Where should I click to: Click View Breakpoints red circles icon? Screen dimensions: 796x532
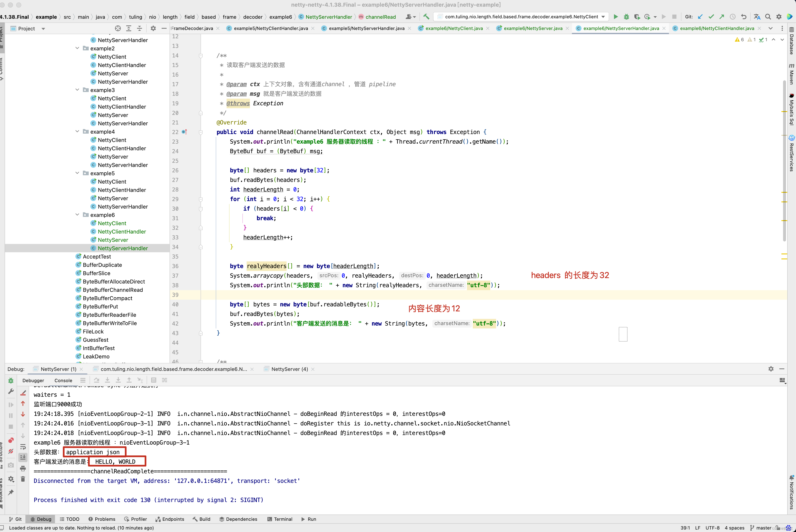tap(11, 440)
